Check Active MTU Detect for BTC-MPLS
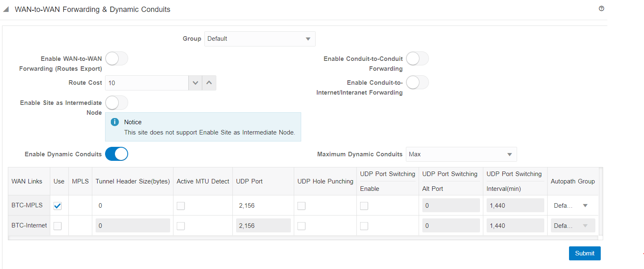Image resolution: width=644 pixels, height=269 pixels. point(181,206)
